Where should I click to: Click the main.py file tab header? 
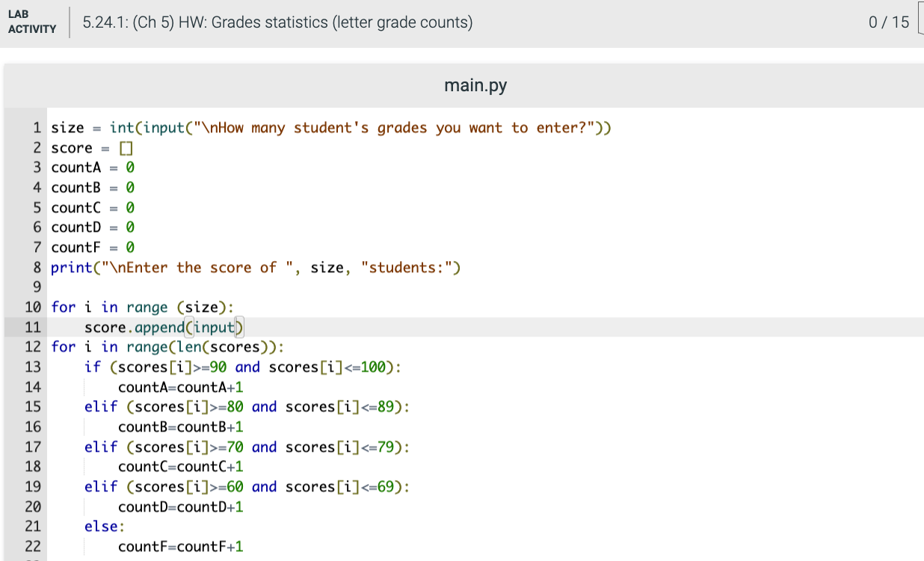tap(475, 85)
